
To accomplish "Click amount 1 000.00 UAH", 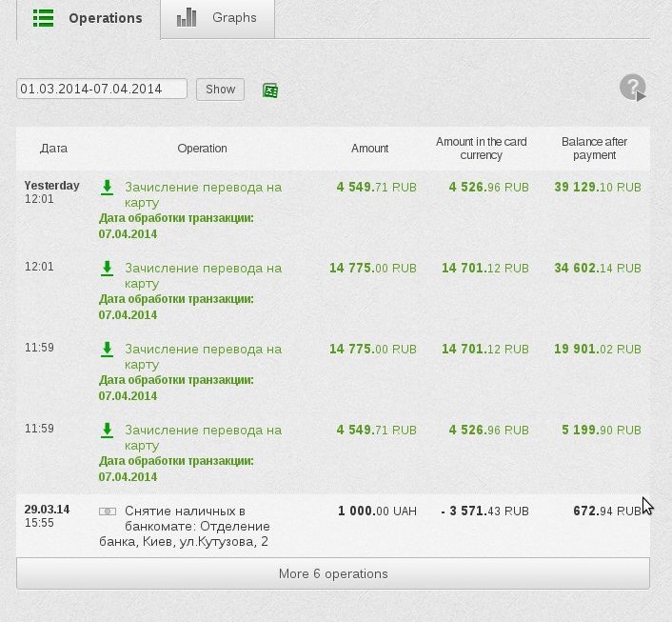I will [377, 511].
